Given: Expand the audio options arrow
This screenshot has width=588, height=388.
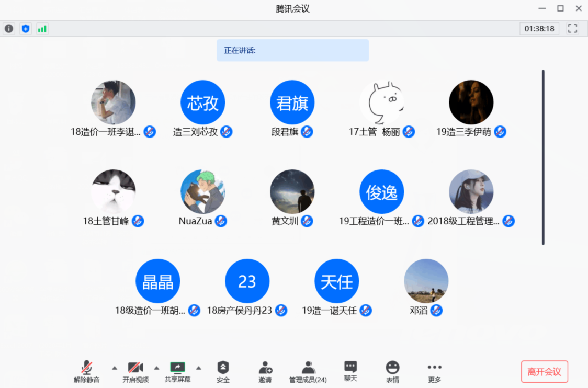Looking at the screenshot, I should pos(115,368).
